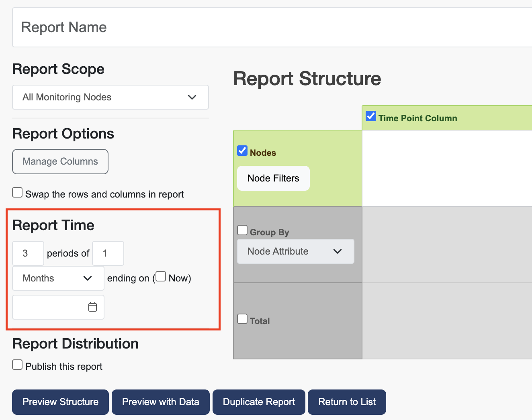
Task: Open Node Filters
Action: point(273,178)
